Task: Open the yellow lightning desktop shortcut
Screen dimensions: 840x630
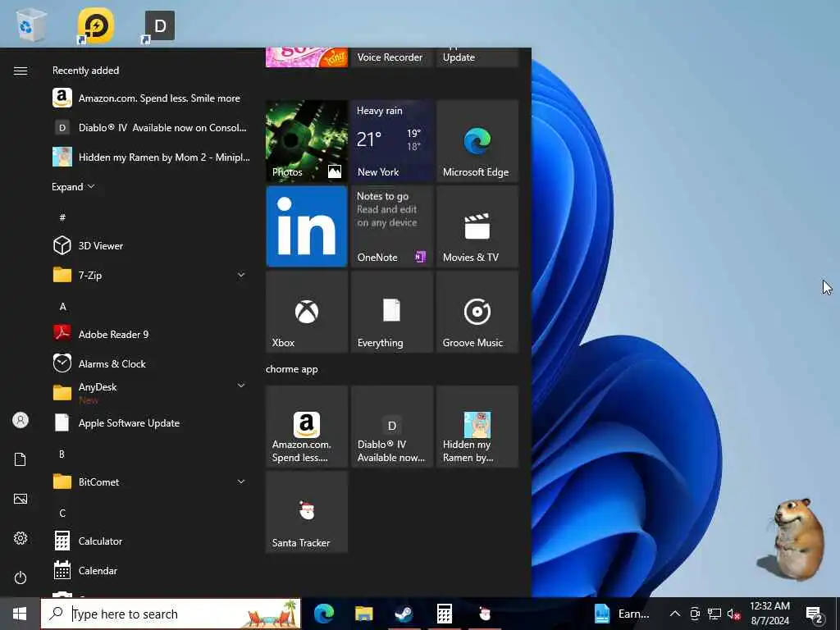Action: click(95, 25)
